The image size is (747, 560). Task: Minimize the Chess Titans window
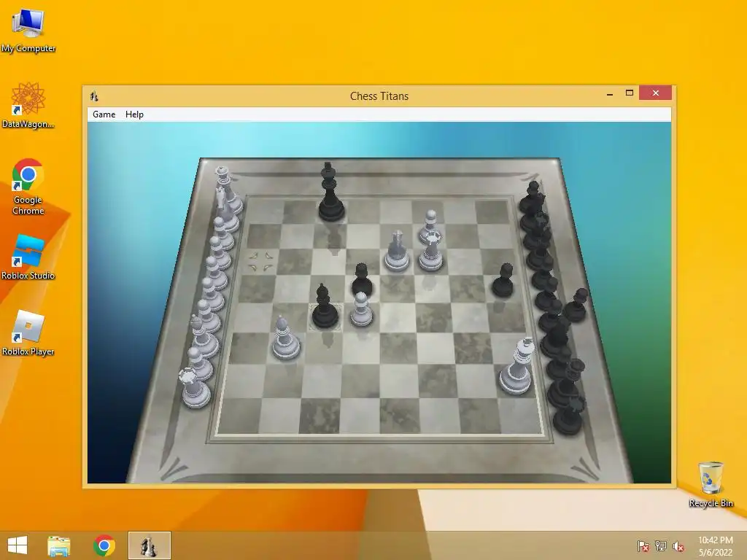610,93
